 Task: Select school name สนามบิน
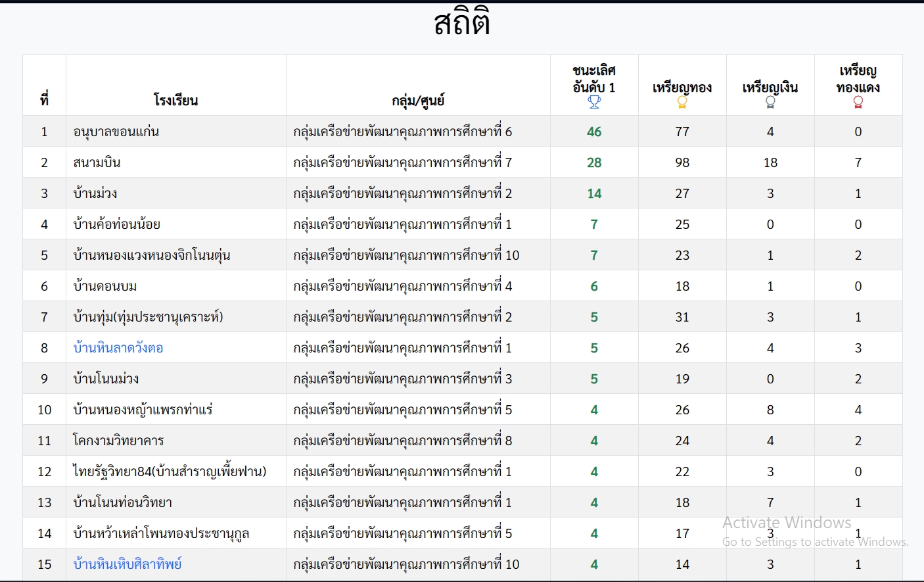click(x=97, y=162)
